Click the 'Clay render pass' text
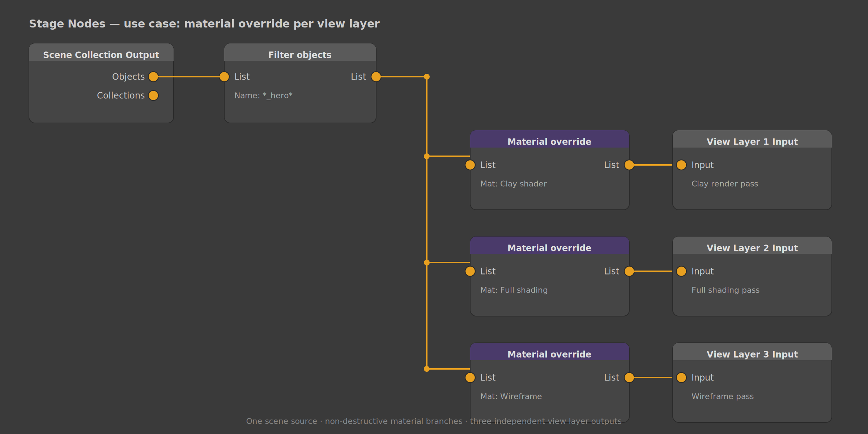 coord(725,184)
